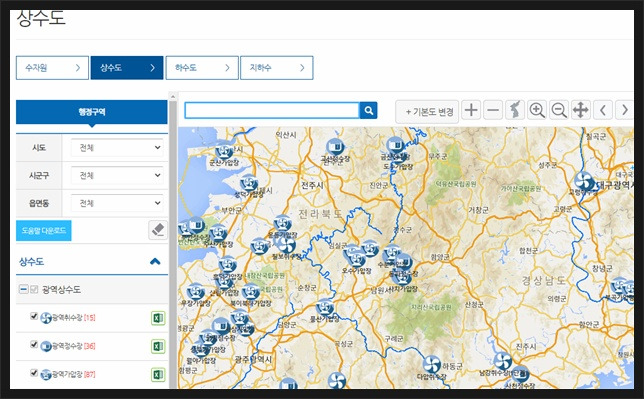
Task: Collapse the 광역상수도 tree minus box
Action: click(23, 289)
